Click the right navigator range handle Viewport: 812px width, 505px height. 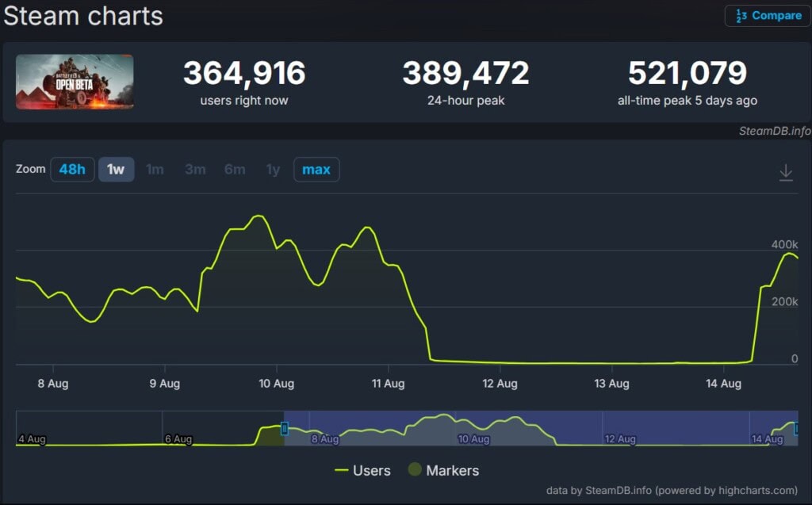796,428
